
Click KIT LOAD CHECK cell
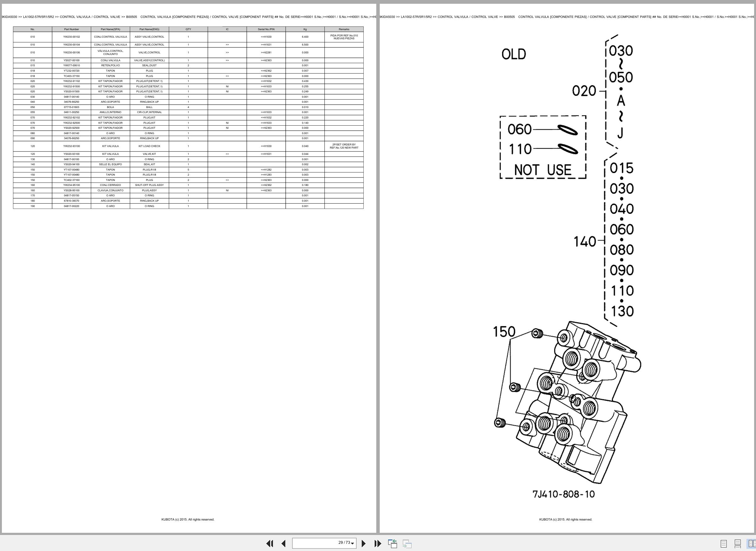coord(149,146)
